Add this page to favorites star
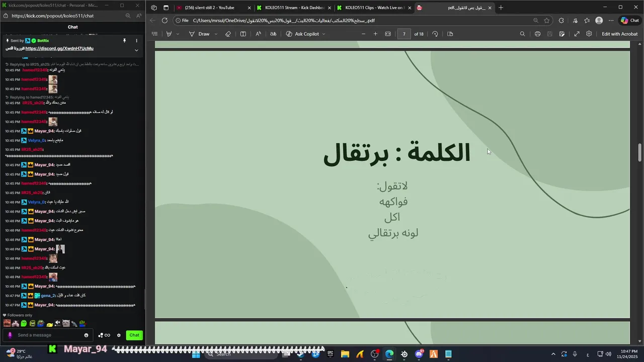Viewport: 644px width, 362px height. tap(547, 21)
